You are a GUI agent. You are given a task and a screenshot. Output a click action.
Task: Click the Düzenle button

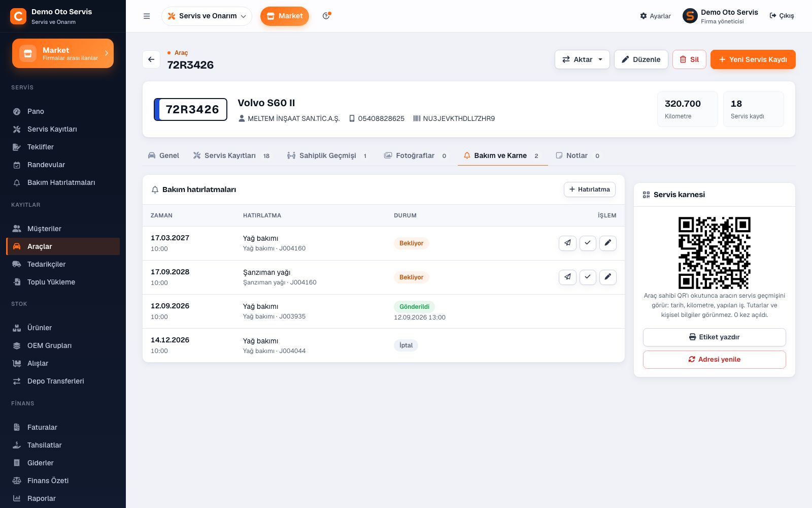[641, 59]
